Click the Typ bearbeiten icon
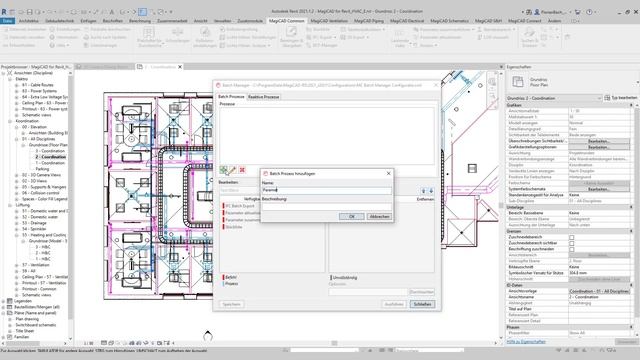 pos(607,98)
